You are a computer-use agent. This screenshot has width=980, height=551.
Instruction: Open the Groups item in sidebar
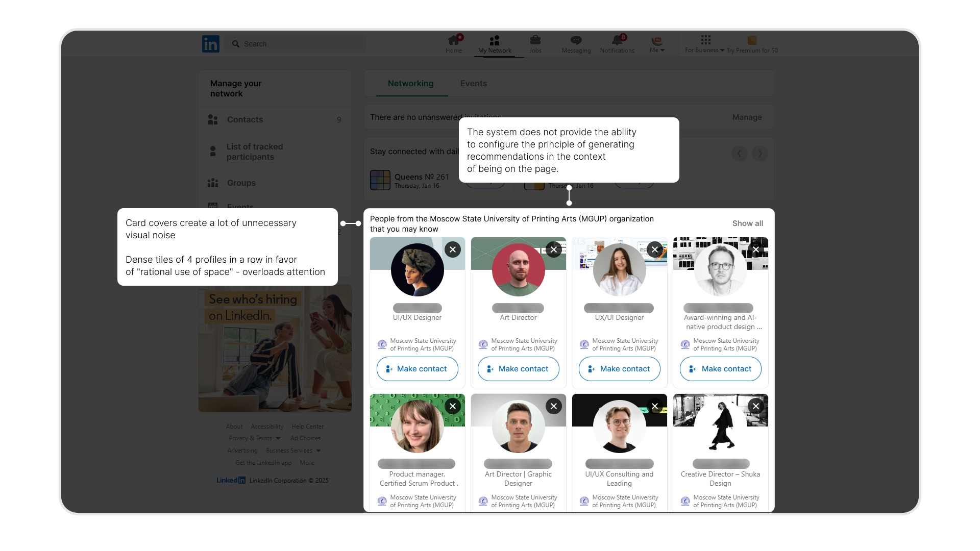[241, 183]
